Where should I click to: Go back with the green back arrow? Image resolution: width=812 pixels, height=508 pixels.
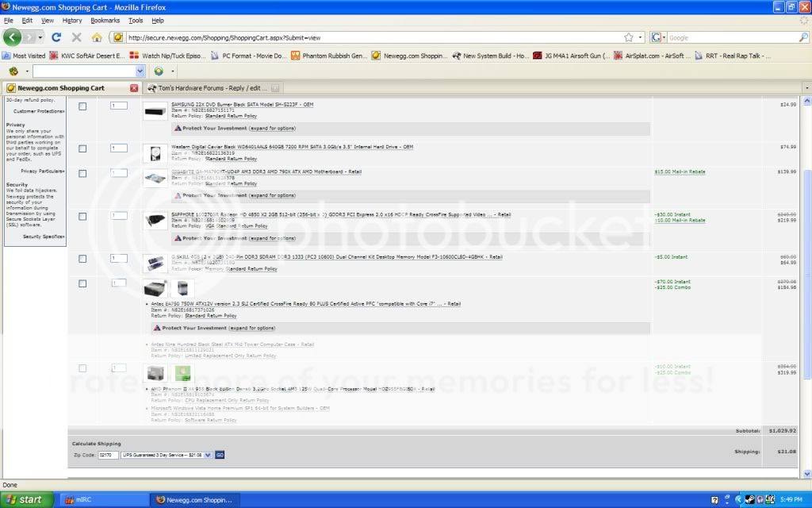click(x=12, y=37)
